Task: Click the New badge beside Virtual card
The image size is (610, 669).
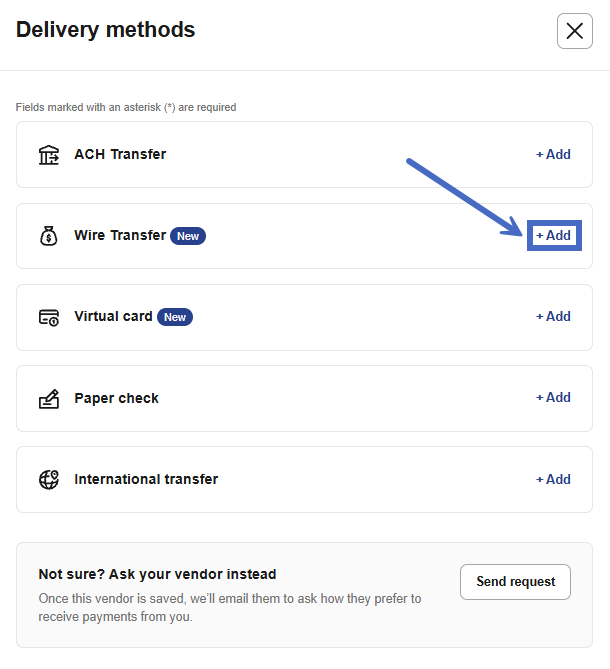Action: point(174,317)
